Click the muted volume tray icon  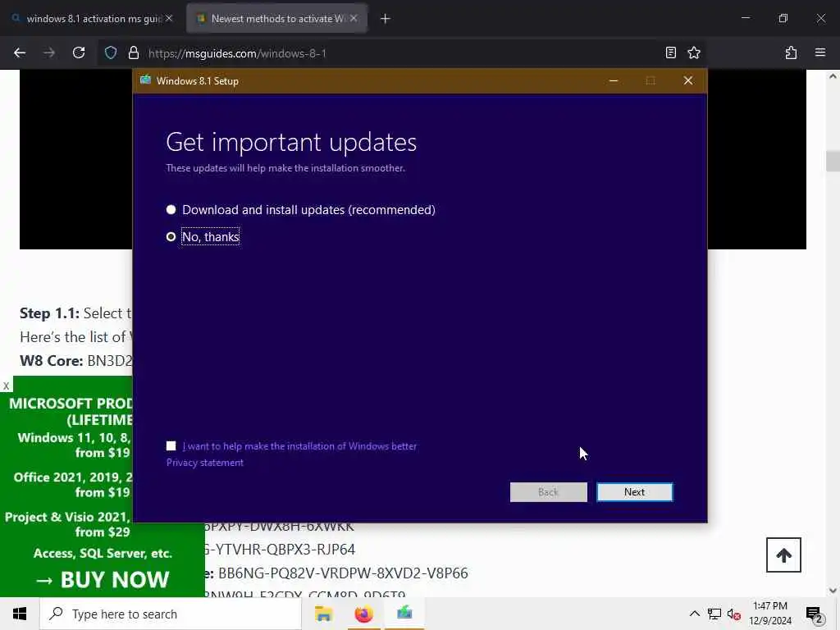[x=734, y=614]
